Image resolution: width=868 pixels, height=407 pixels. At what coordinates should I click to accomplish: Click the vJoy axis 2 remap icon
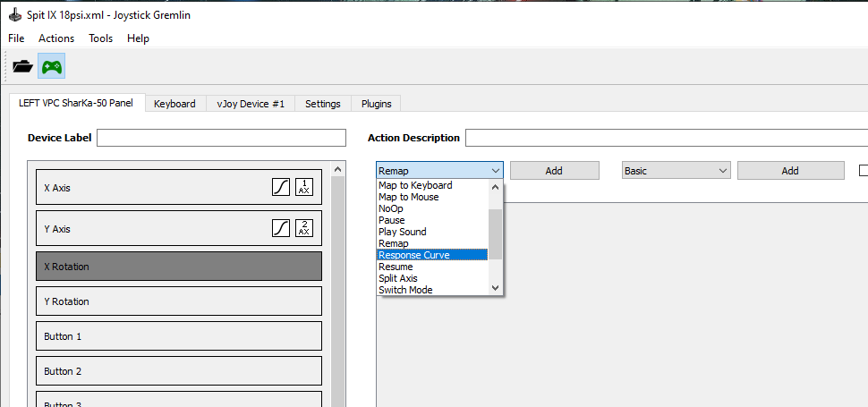(x=304, y=228)
